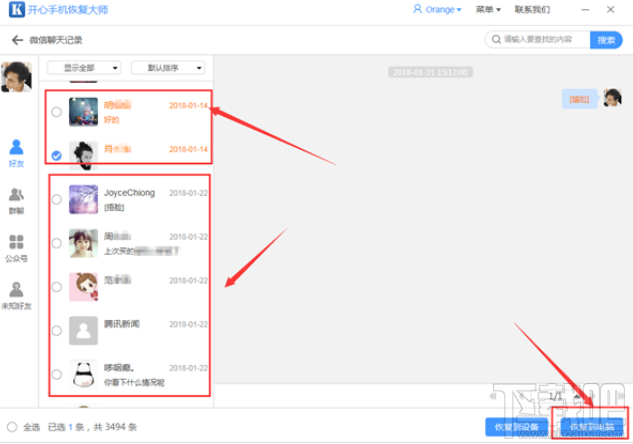Screen dimensions: 633x444
Task: Click the previous-page arrows in the pager
Action: click(x=493, y=396)
